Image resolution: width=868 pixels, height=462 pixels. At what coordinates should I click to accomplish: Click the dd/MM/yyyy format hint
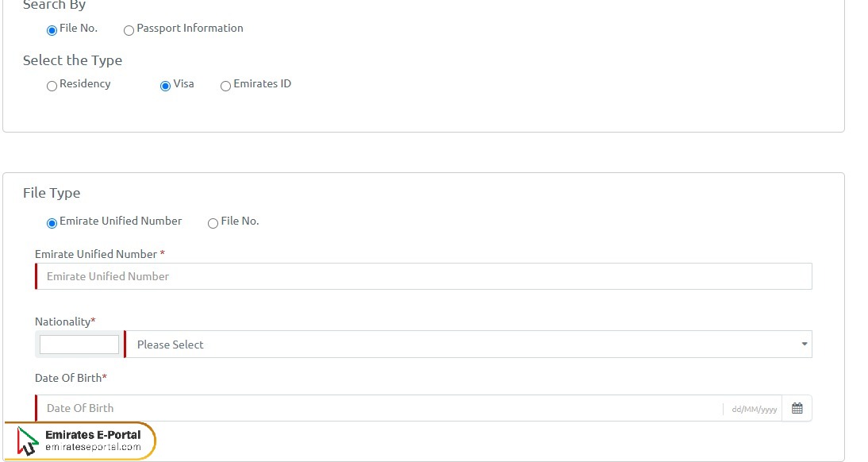[x=754, y=409]
